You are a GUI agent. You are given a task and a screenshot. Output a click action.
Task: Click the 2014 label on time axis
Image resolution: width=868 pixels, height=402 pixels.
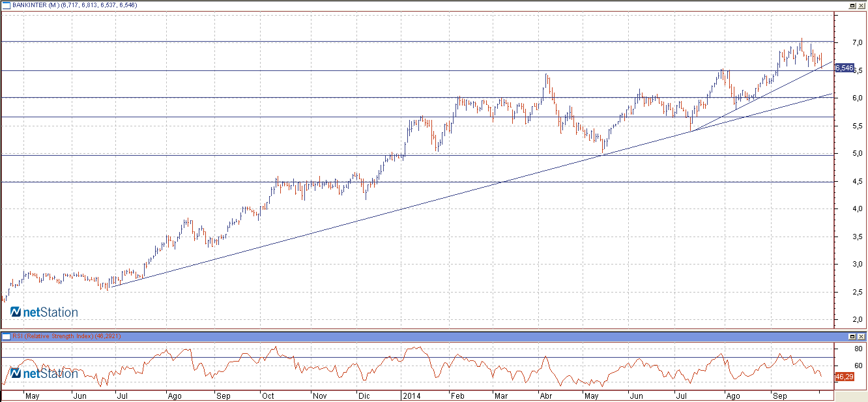411,395
